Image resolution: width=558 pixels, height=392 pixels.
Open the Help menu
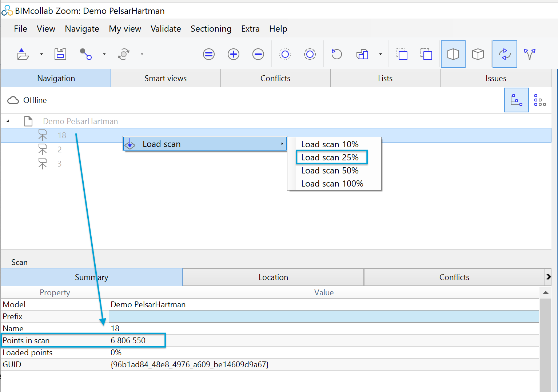tap(278, 29)
